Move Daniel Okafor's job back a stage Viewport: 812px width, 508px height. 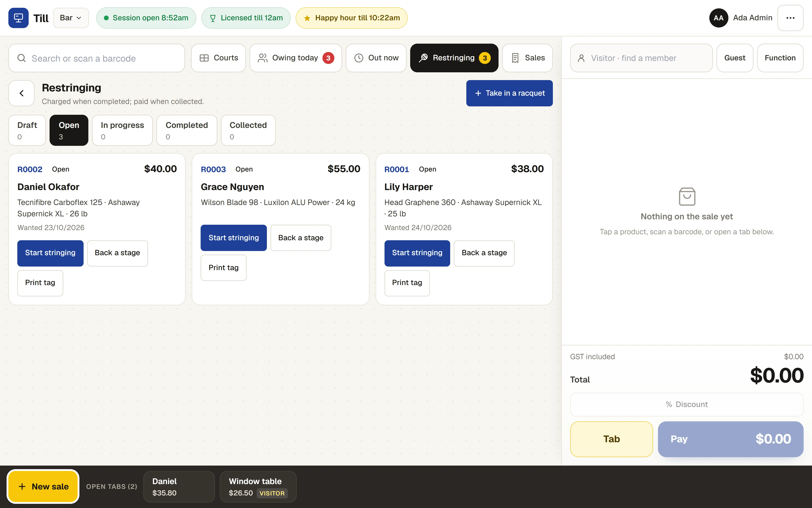click(117, 253)
